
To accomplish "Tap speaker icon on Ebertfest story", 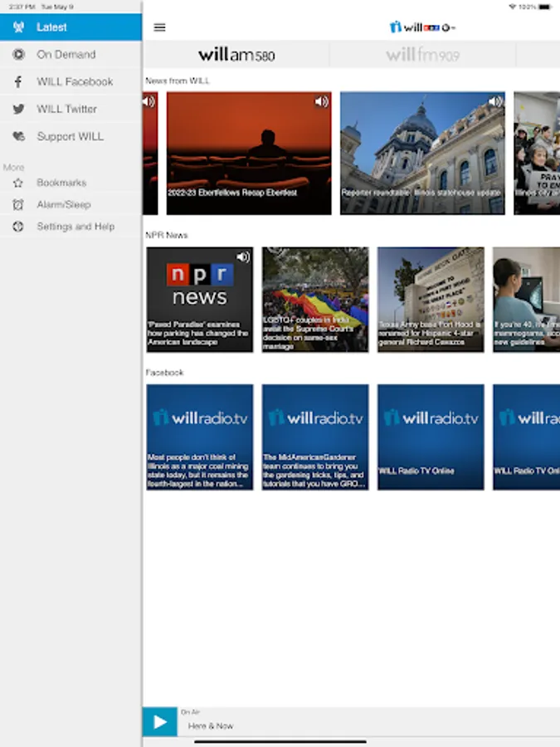I will pos(321,101).
